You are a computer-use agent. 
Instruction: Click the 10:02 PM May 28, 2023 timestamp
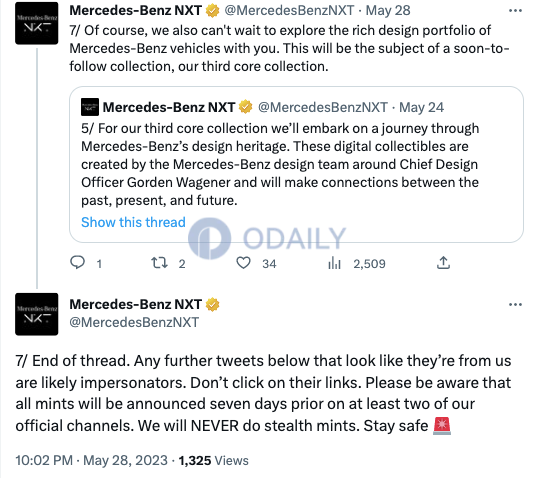91,460
